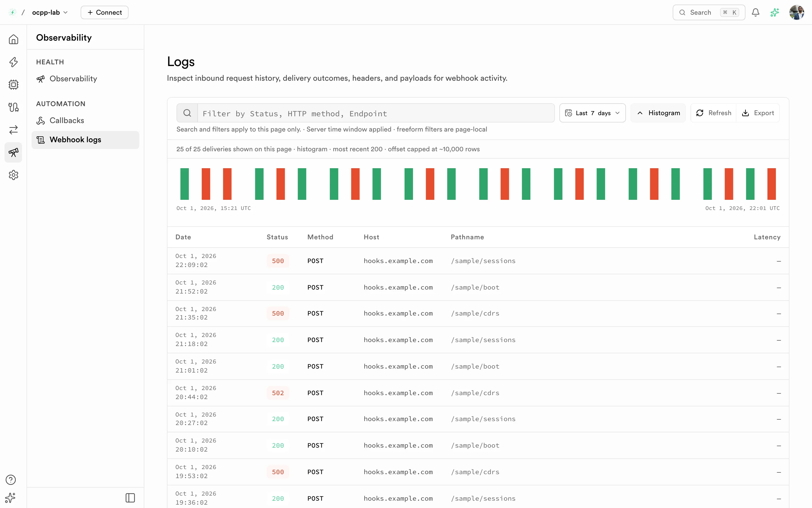This screenshot has width=812, height=508.
Task: Export the webhook logs
Action: [758, 113]
